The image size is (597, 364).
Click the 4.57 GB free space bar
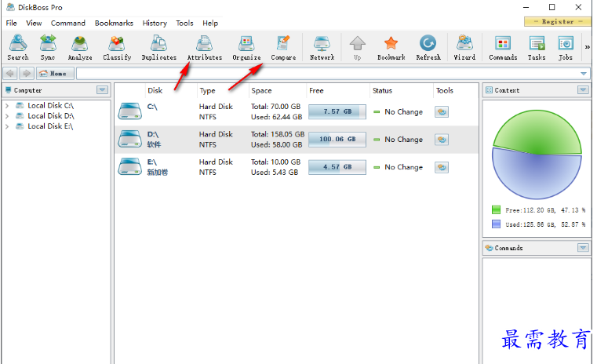pos(337,167)
